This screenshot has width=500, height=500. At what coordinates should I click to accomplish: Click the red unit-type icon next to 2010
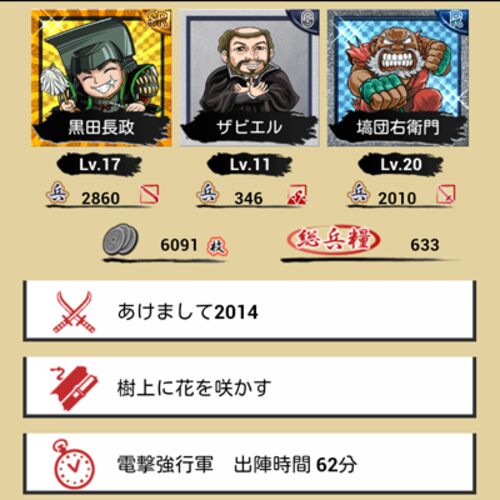coord(446,194)
